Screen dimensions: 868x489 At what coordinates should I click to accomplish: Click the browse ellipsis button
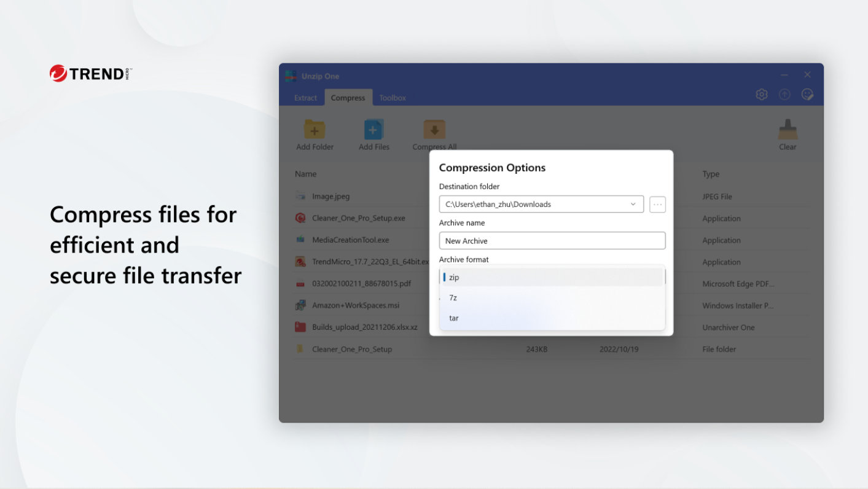(657, 205)
